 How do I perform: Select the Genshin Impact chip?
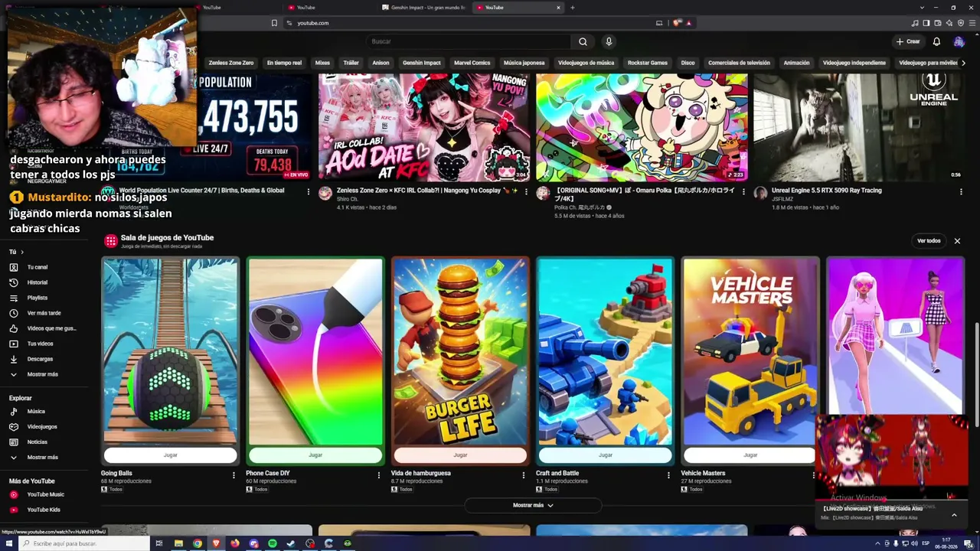point(422,63)
